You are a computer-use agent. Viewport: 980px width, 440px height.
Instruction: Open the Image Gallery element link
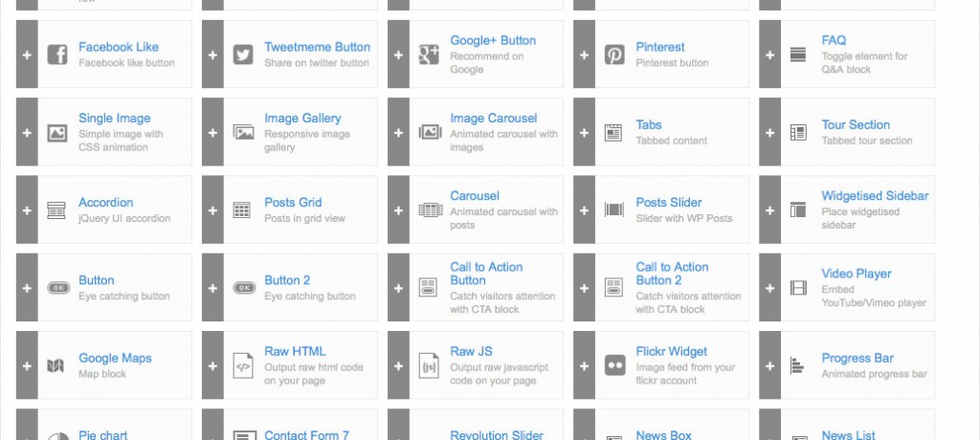point(302,119)
